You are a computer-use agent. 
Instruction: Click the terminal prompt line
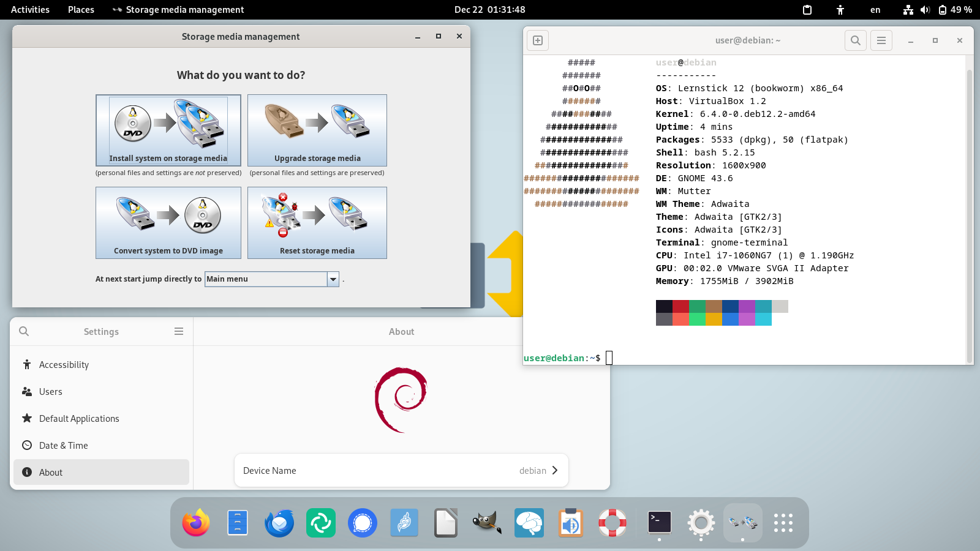[x=568, y=358]
